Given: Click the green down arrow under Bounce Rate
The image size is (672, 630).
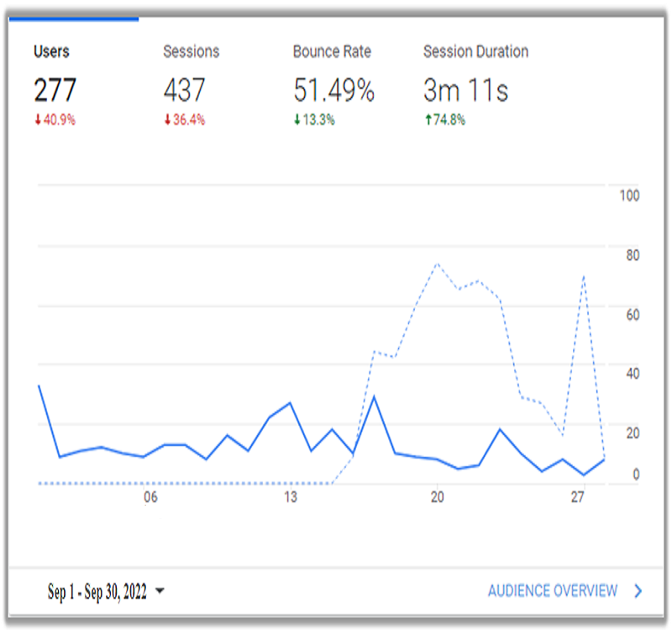Looking at the screenshot, I should pos(297,120).
